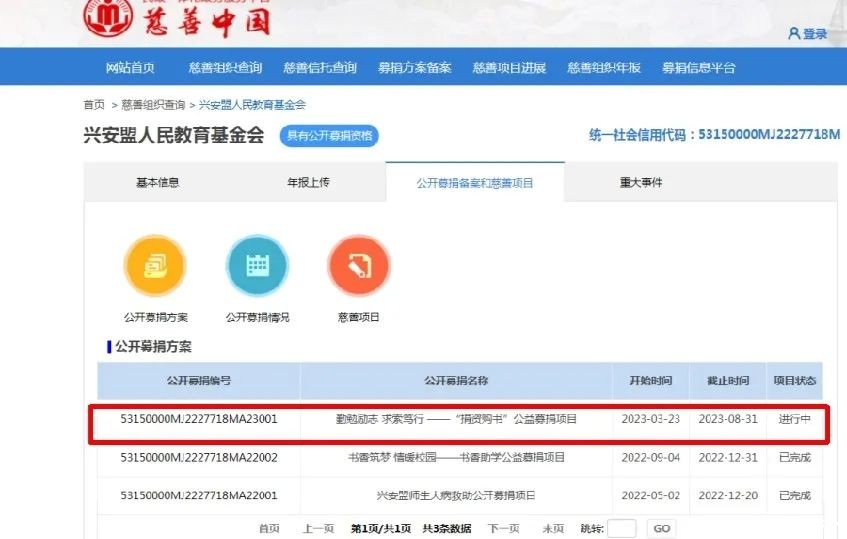Image resolution: width=847 pixels, height=539 pixels.
Task: Click the blue calendar 公开募捐情况 icon
Action: (258, 265)
